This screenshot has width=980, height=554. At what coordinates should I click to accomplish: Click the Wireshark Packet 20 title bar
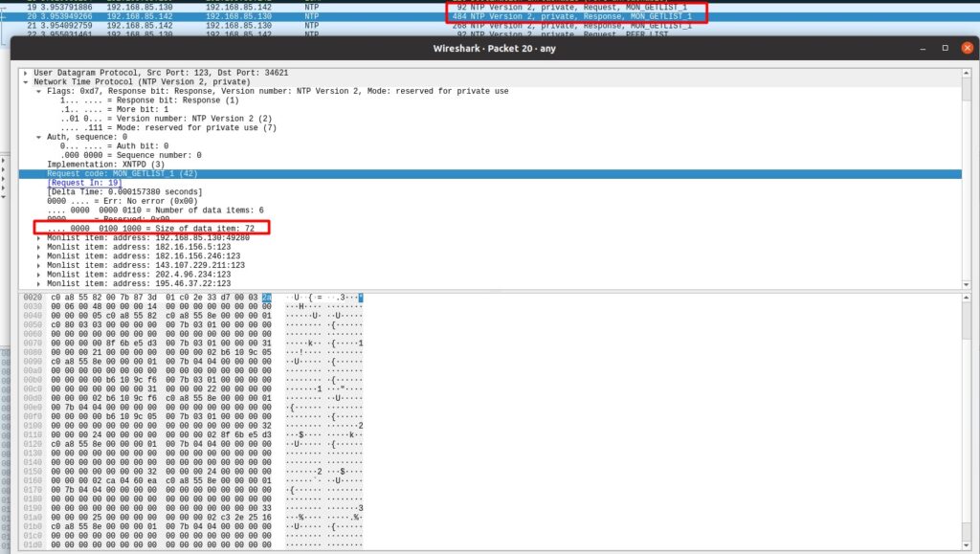click(x=495, y=48)
